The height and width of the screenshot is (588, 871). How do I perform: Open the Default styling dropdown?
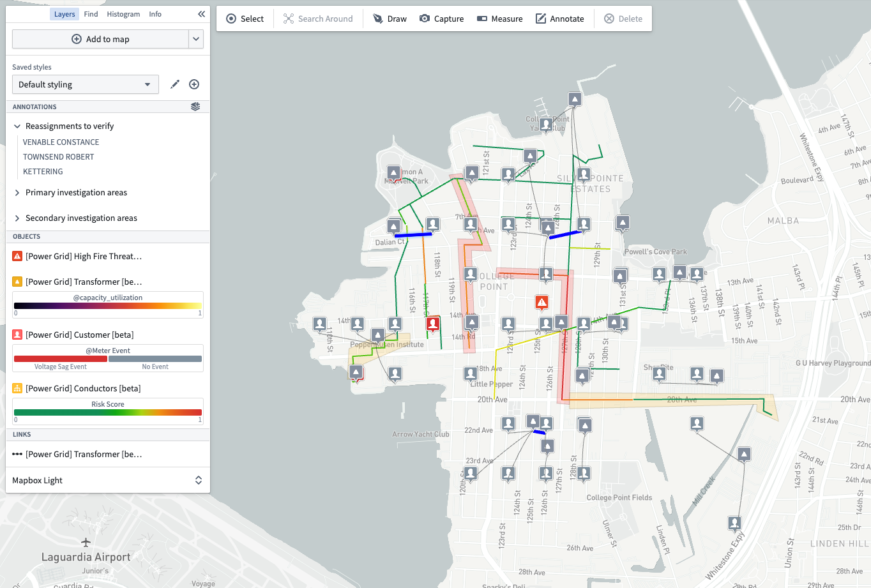click(86, 84)
